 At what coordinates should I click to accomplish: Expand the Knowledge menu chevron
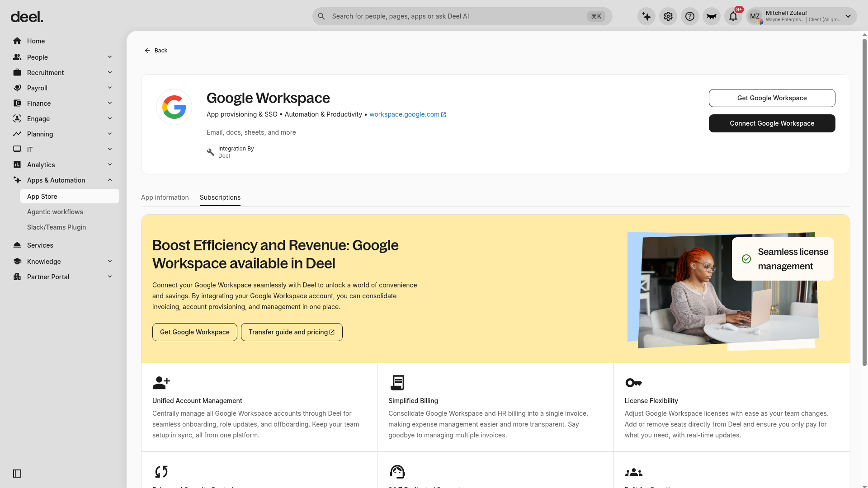click(x=110, y=261)
